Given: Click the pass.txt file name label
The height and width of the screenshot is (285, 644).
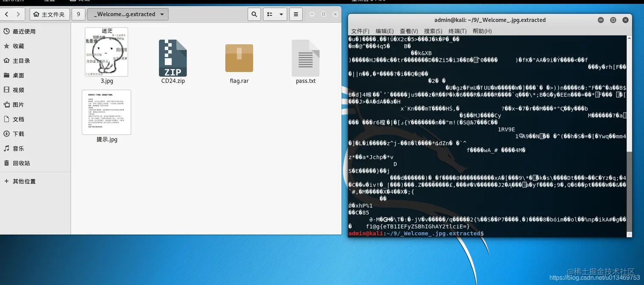Looking at the screenshot, I should [306, 81].
